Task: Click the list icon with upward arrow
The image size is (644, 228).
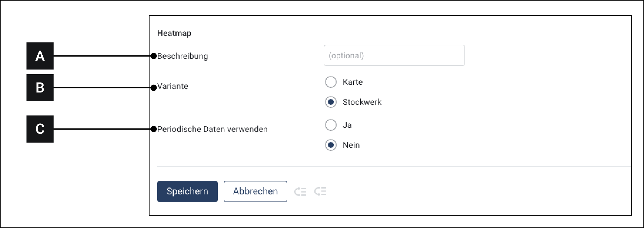Action: (x=300, y=191)
